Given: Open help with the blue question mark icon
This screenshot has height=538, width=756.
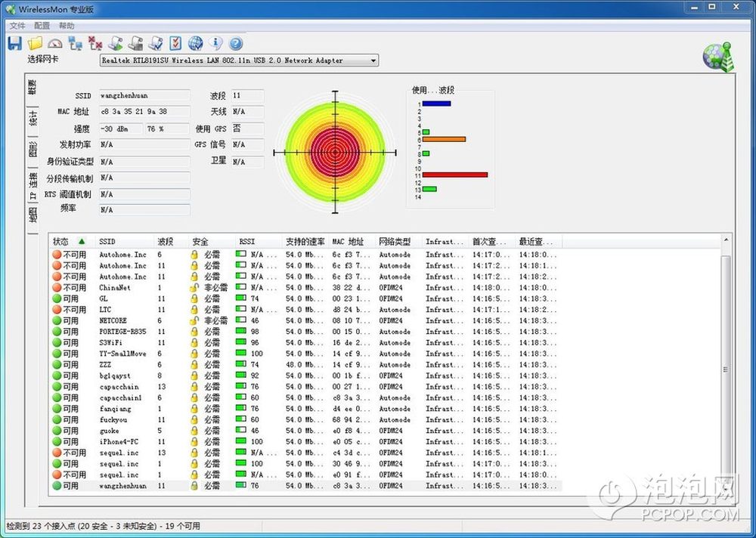Looking at the screenshot, I should point(236,44).
